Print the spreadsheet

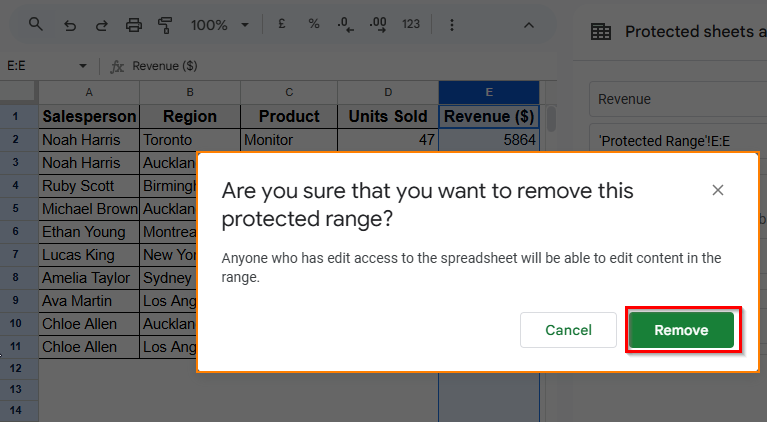(x=134, y=24)
